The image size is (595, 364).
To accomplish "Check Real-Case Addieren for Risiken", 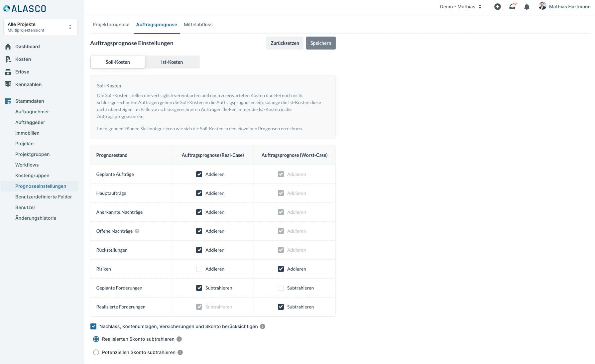I will (x=199, y=269).
